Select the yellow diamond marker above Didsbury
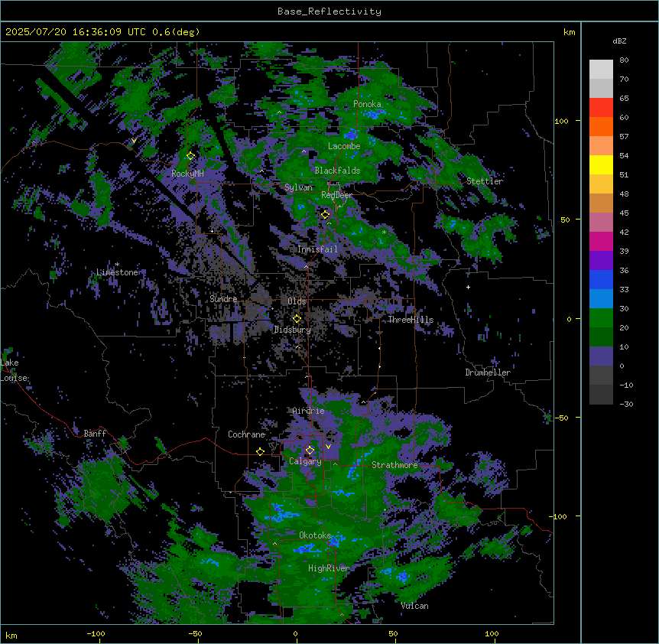The height and width of the screenshot is (644, 659). coord(297,319)
